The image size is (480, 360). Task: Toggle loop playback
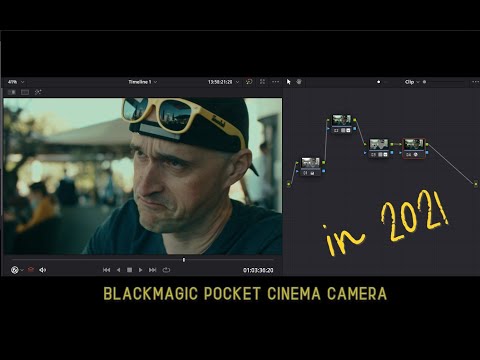(x=166, y=270)
